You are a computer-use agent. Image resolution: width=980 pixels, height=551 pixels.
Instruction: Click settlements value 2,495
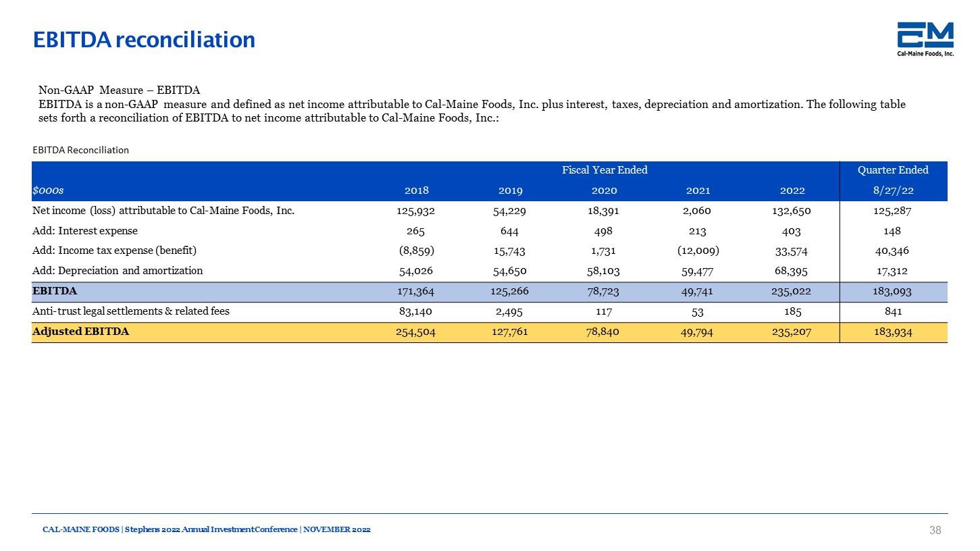coord(510,312)
